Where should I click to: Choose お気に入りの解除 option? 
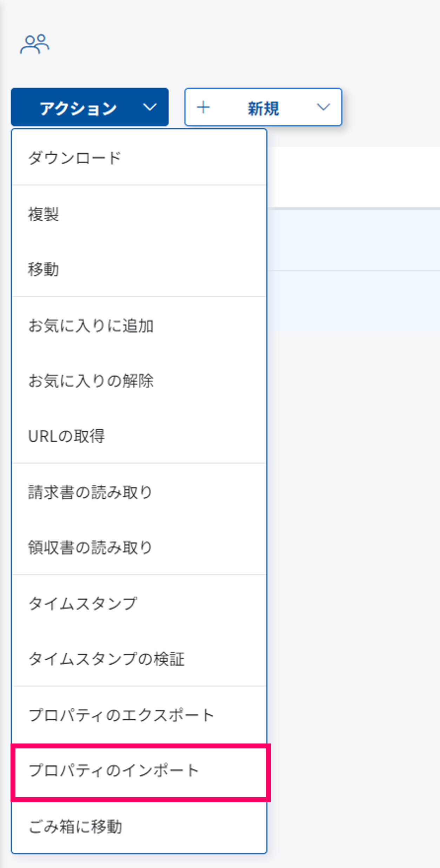point(91,381)
